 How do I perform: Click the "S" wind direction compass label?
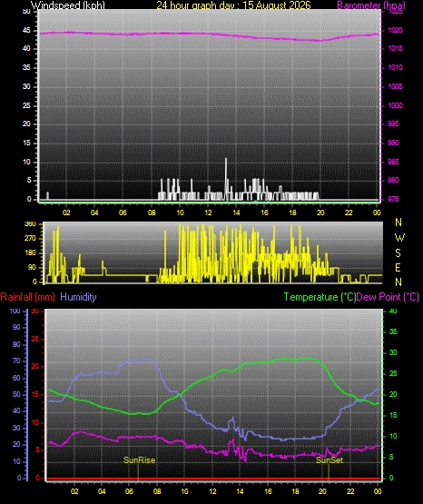[x=398, y=253]
